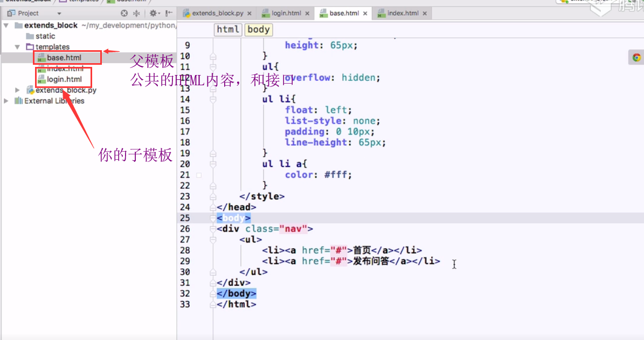Viewport: 644px width, 340px height.
Task: Toggle the fold marker on line 20
Action: pos(213,165)
